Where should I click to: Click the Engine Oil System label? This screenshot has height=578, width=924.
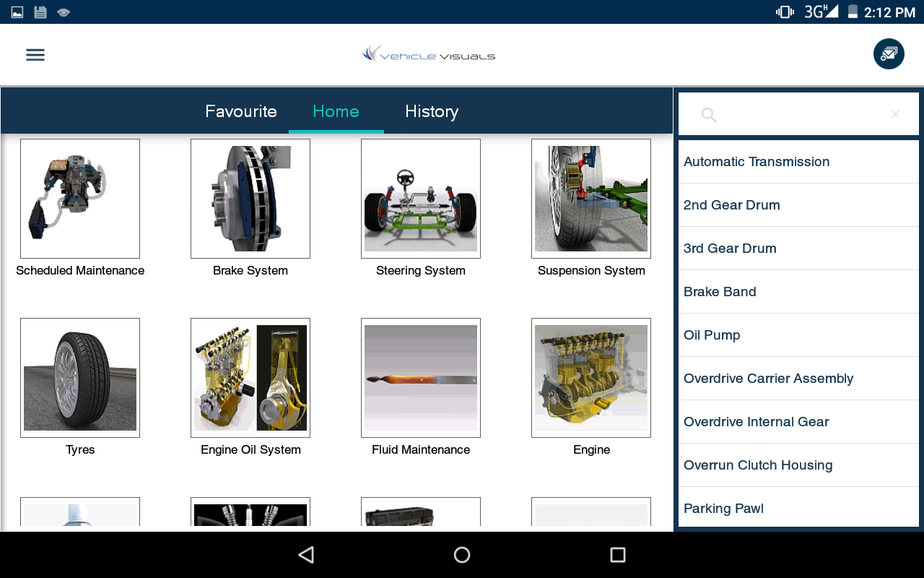pos(250,449)
